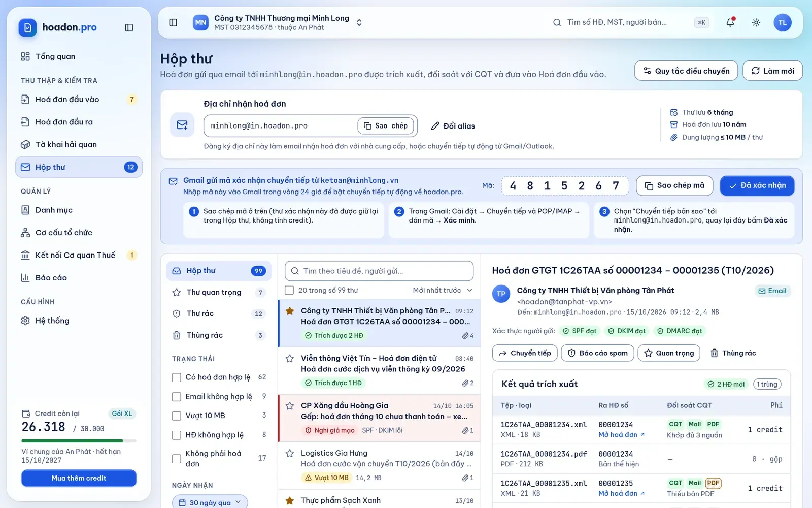This screenshot has height=508, width=812.
Task: Toggle panel icon in top header bar
Action: (173, 22)
